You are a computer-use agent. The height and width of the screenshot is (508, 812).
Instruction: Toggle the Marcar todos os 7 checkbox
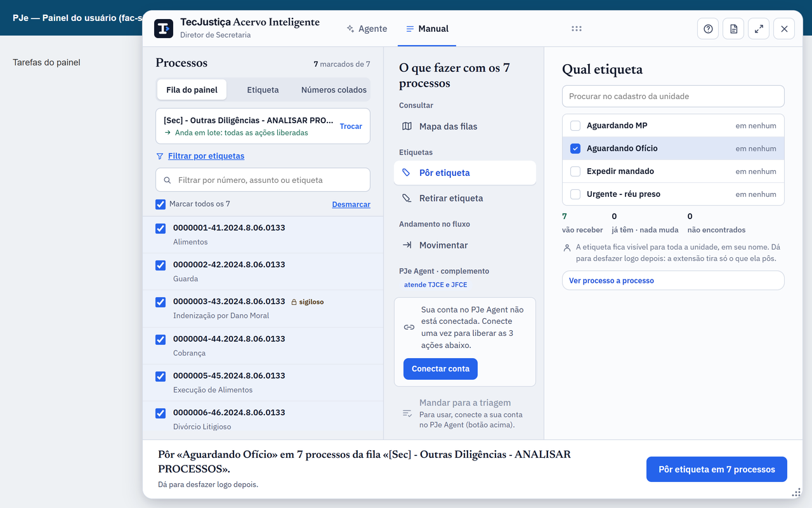160,204
